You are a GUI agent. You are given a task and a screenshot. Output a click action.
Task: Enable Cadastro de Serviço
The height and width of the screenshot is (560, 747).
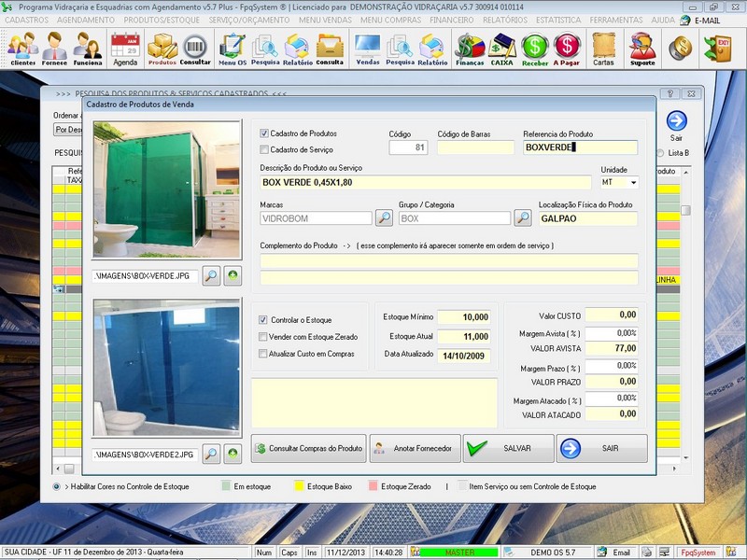pyautogui.click(x=266, y=148)
